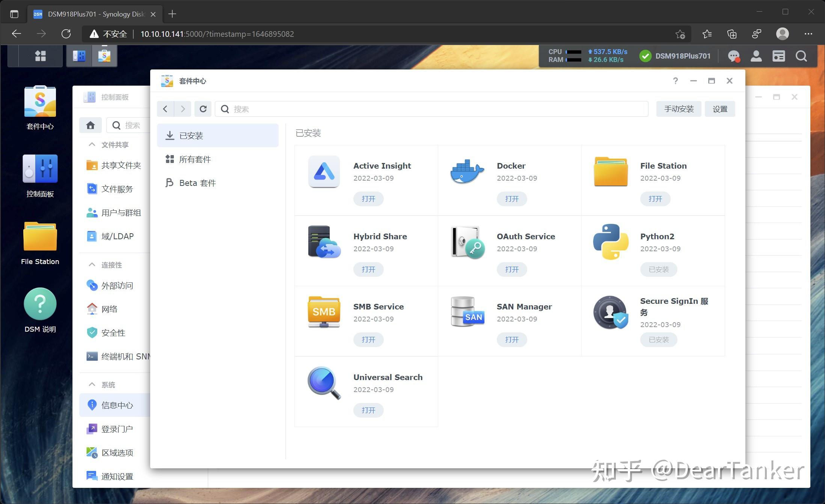Open a new browser tab

(x=172, y=14)
